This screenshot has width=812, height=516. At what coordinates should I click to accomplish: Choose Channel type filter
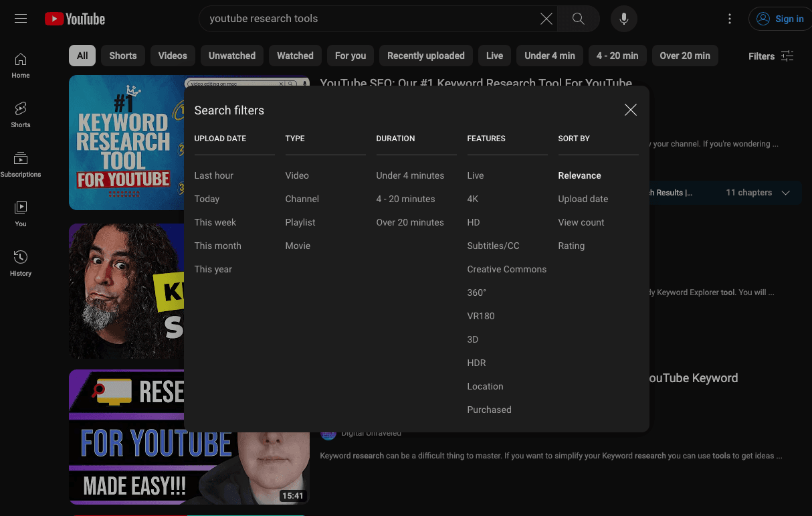coord(302,199)
